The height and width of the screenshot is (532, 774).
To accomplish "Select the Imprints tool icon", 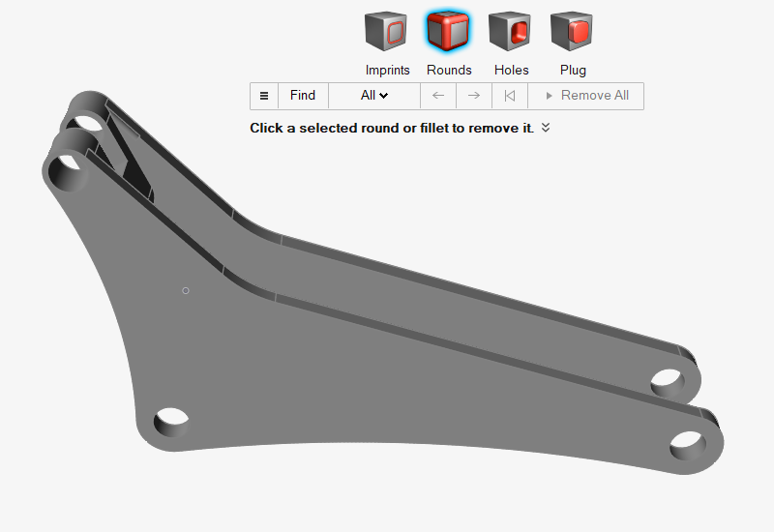I will (x=386, y=32).
